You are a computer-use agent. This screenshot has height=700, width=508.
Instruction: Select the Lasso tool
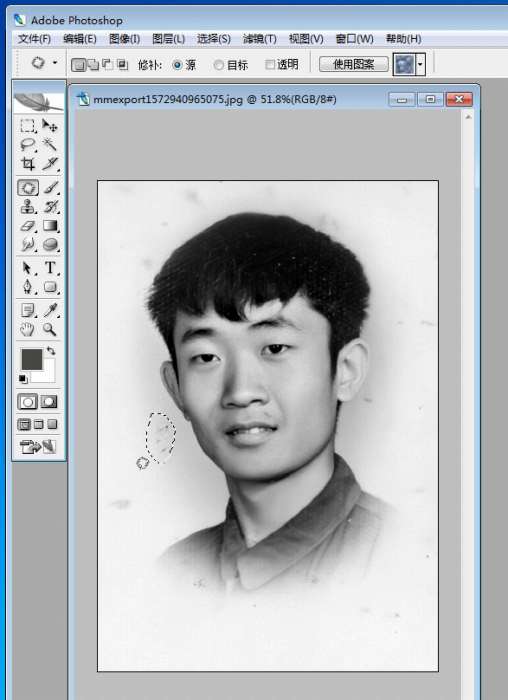(x=28, y=145)
